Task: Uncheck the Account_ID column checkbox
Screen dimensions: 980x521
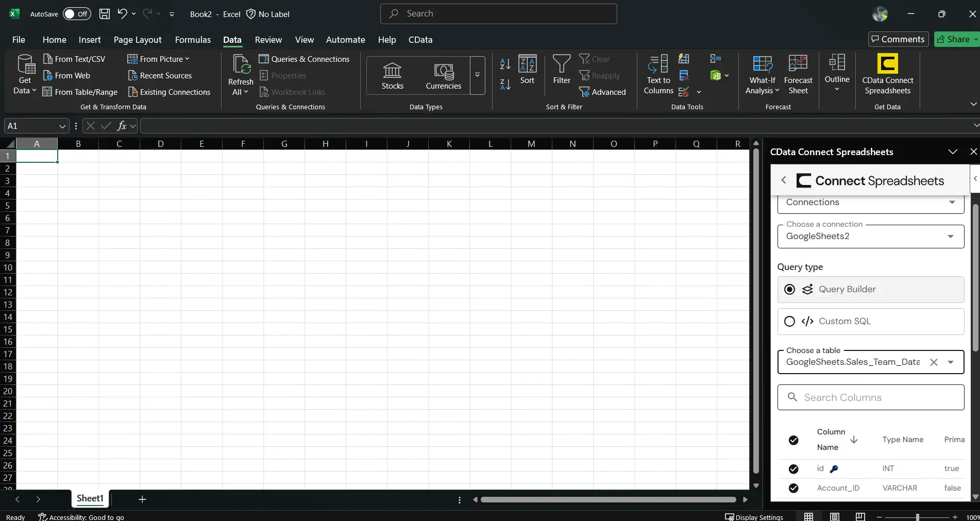Action: click(x=793, y=488)
